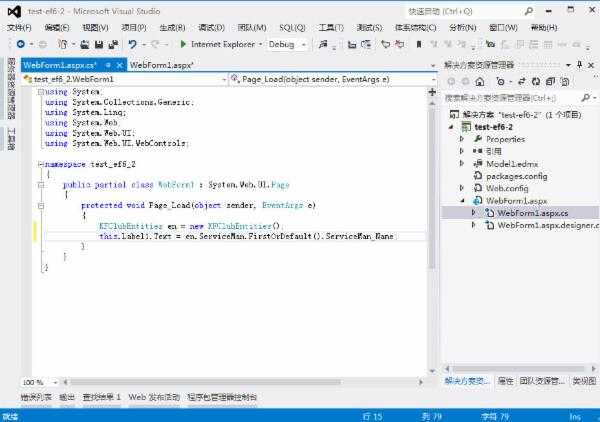Click the comment selection toolbar icon
600x422 pixels.
(385, 44)
